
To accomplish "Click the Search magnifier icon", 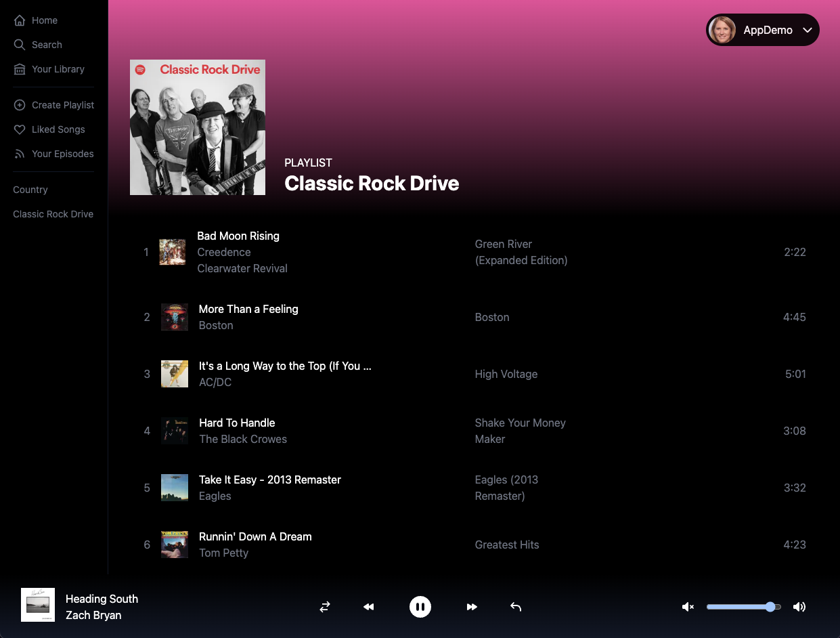I will coord(20,45).
